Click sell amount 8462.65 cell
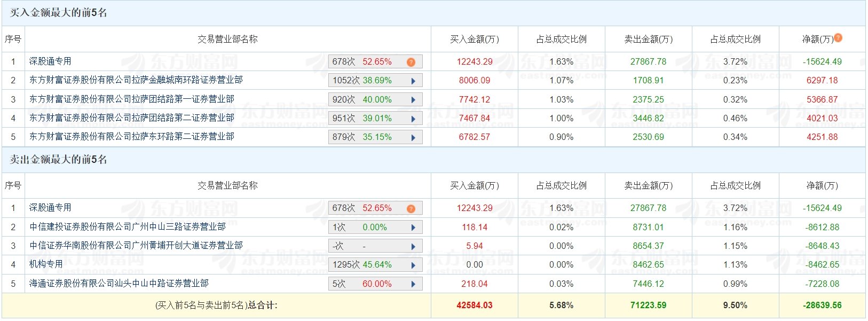Screen dimensions: 868x321 [649, 265]
